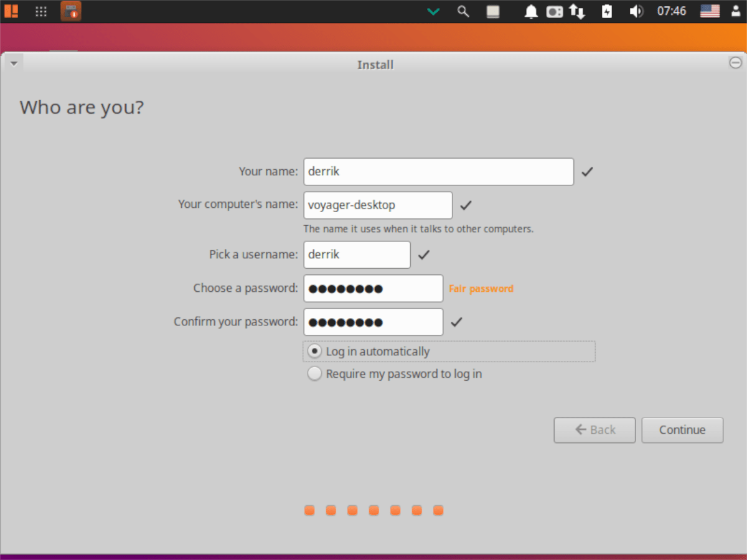Viewport: 747px width, 560px height.
Task: Click the computer's name field
Action: point(378,205)
